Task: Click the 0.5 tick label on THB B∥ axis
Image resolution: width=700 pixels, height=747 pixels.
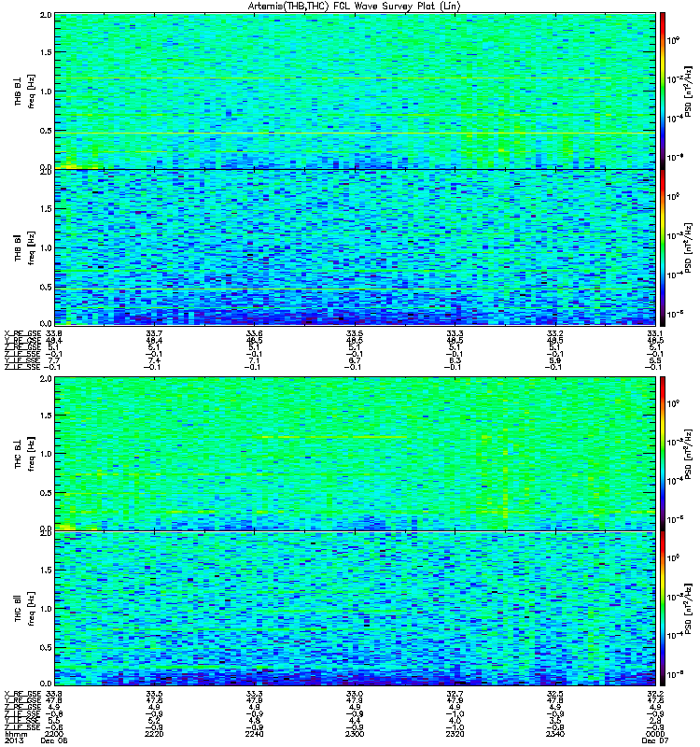Action: point(46,287)
